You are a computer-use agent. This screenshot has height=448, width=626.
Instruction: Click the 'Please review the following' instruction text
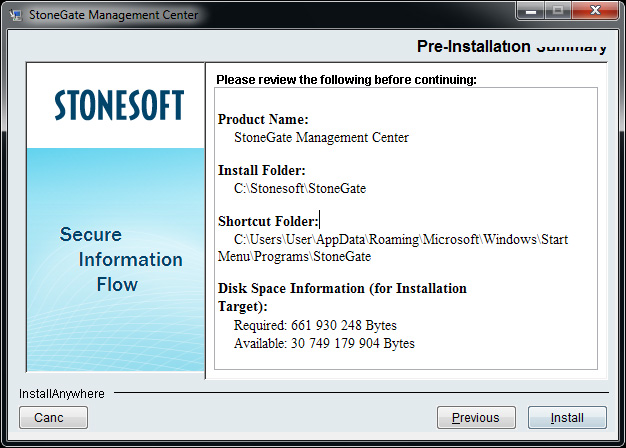(x=346, y=79)
